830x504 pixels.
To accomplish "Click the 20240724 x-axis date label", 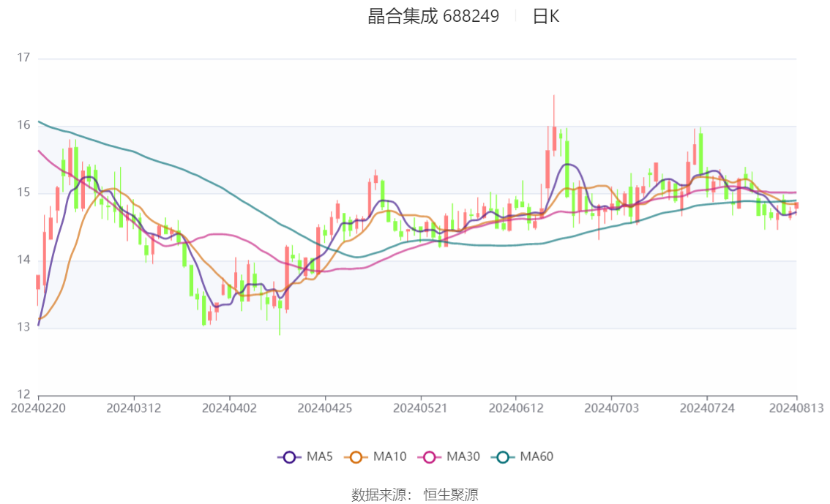I will 707,408.
